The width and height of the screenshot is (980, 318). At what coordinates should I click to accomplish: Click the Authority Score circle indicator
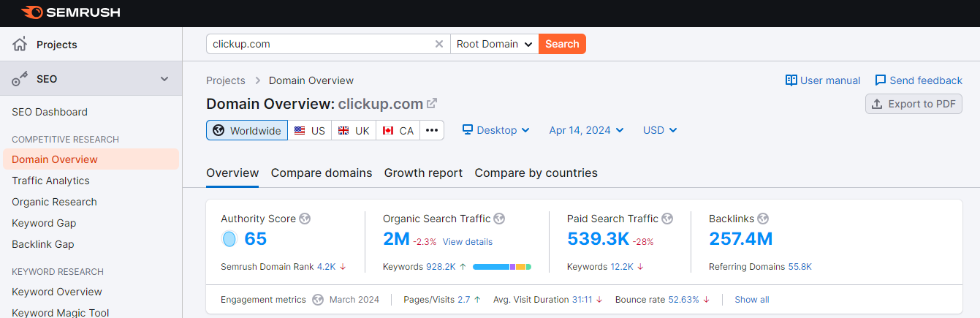coord(229,239)
